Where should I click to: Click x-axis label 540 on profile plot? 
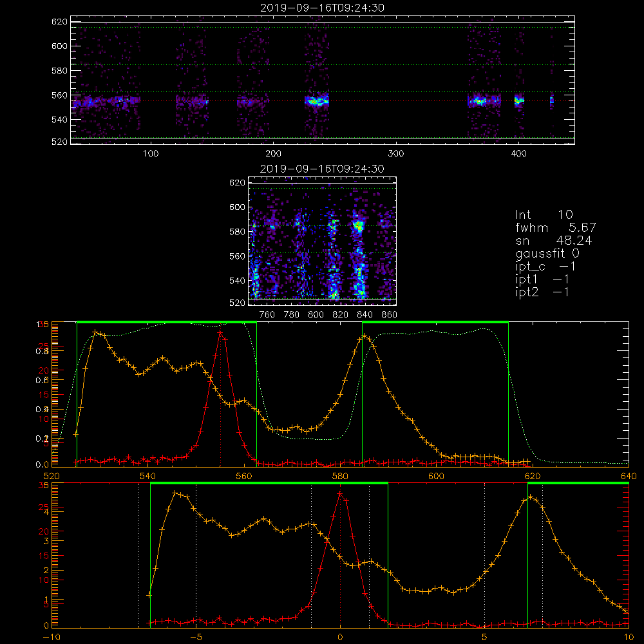(148, 477)
